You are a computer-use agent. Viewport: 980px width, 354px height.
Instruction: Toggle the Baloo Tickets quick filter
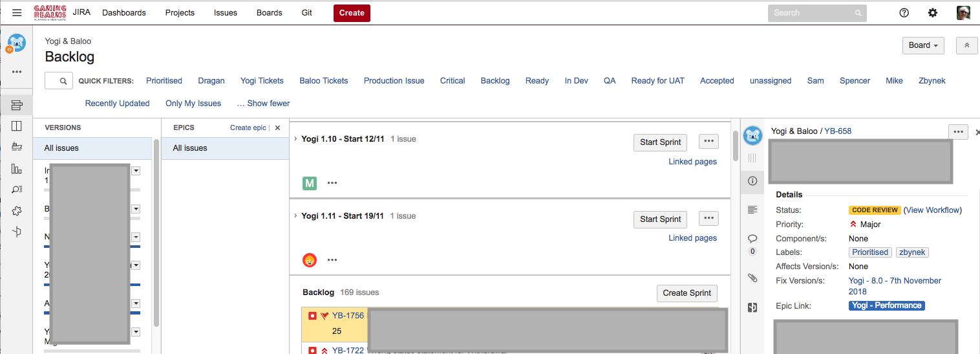click(324, 81)
